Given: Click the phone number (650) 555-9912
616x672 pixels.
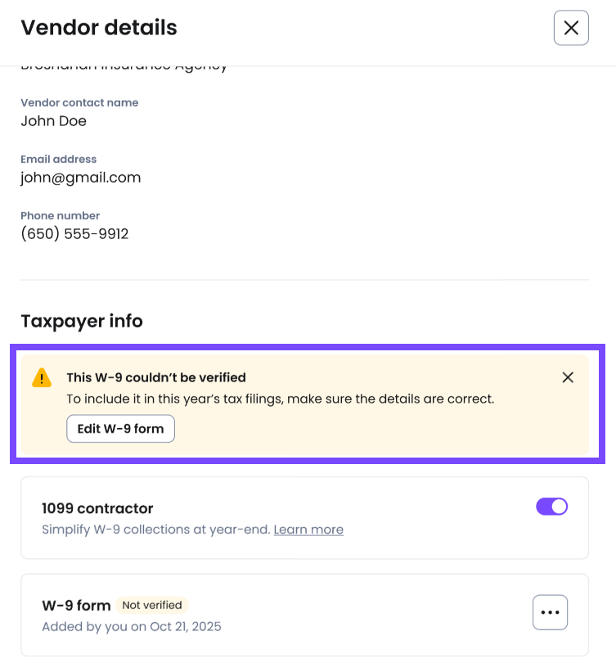Looking at the screenshot, I should pos(74,233).
